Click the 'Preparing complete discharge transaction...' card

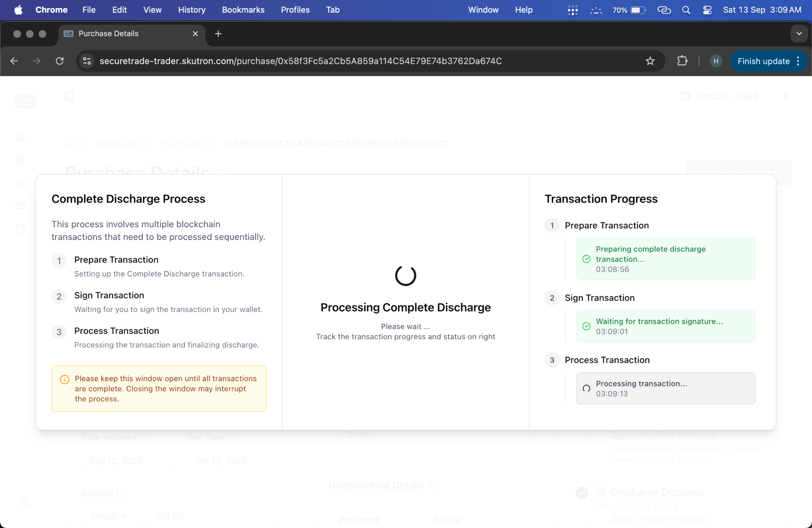coord(666,259)
